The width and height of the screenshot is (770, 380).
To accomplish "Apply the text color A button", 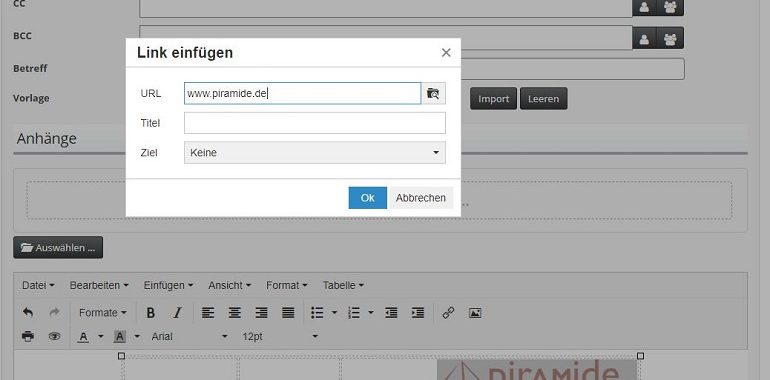I will [x=83, y=336].
